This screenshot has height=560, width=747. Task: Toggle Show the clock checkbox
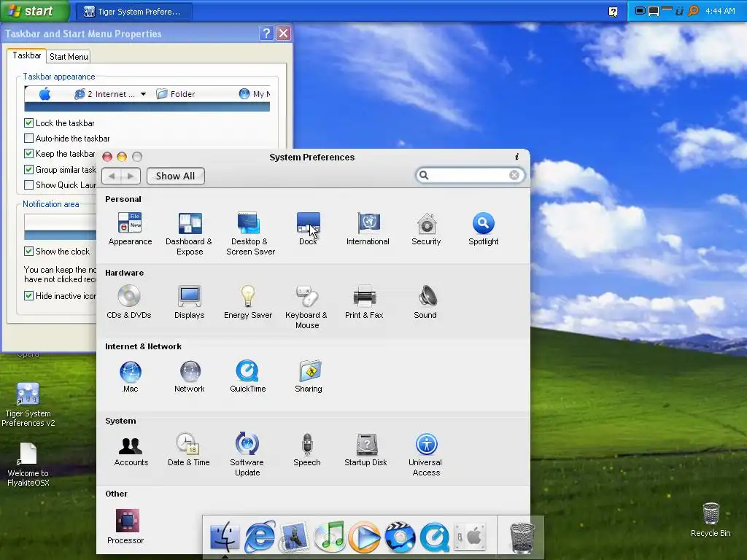click(28, 251)
